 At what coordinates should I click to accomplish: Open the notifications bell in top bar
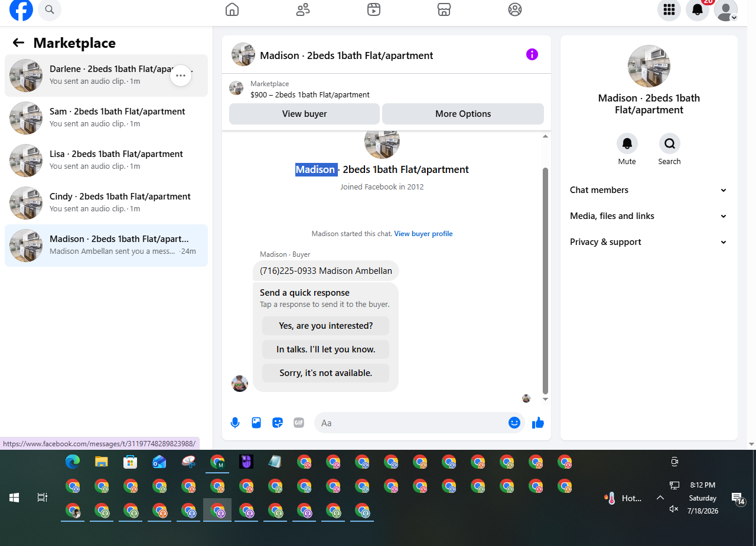click(x=698, y=9)
